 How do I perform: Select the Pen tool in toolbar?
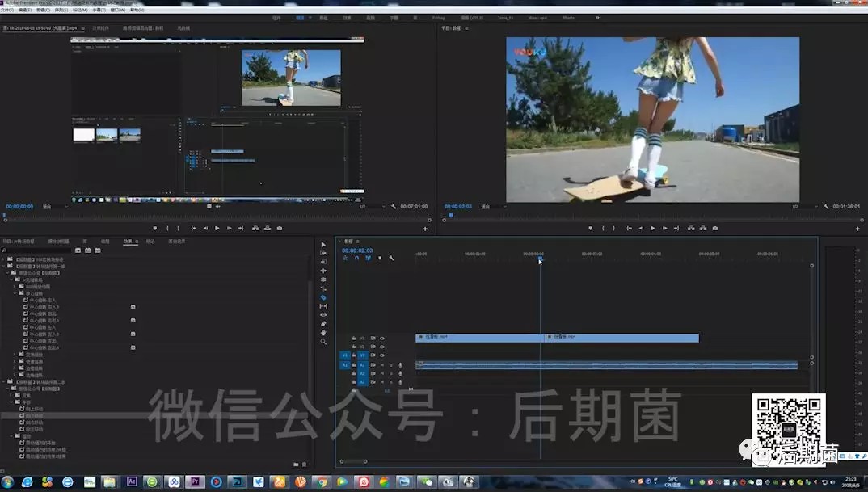point(323,324)
